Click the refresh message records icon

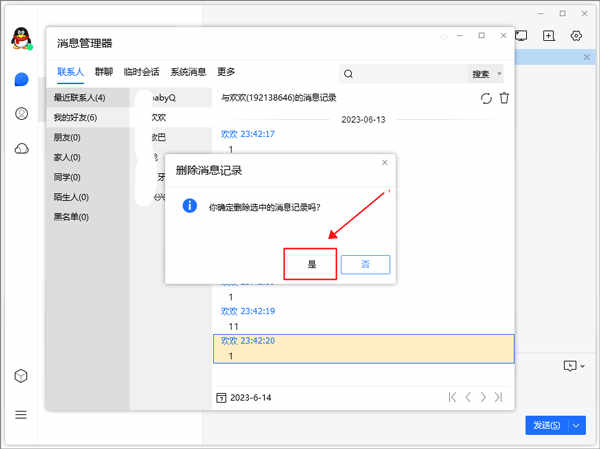tap(486, 98)
